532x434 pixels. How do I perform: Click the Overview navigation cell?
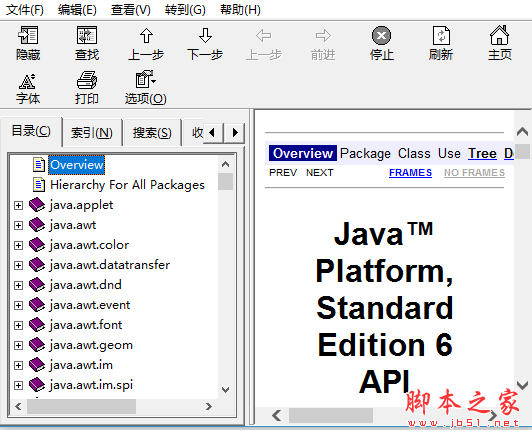[303, 153]
